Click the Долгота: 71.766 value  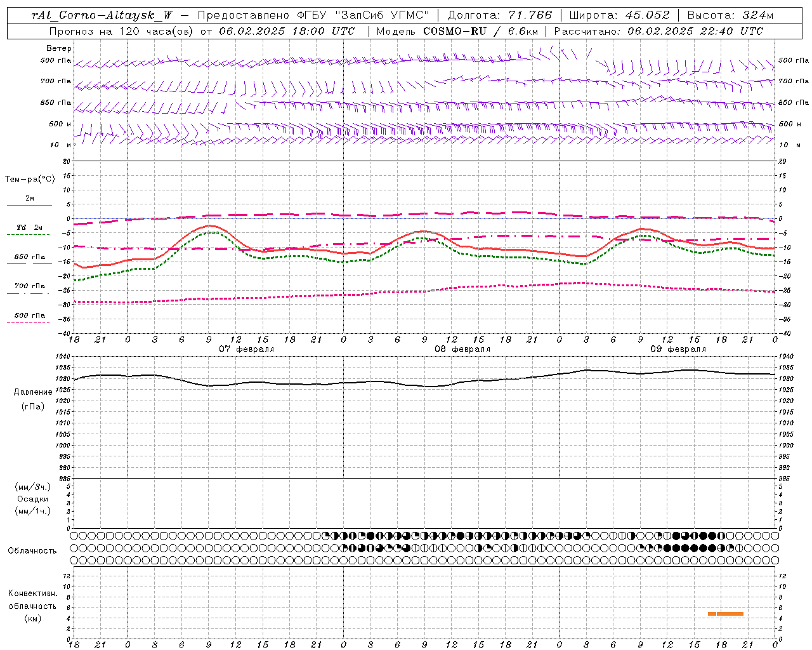[x=500, y=16]
